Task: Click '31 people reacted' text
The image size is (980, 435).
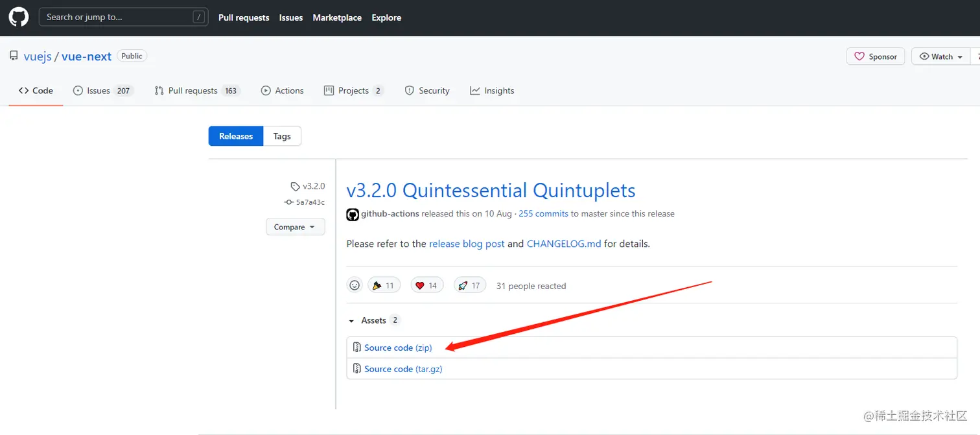Action: tap(531, 286)
